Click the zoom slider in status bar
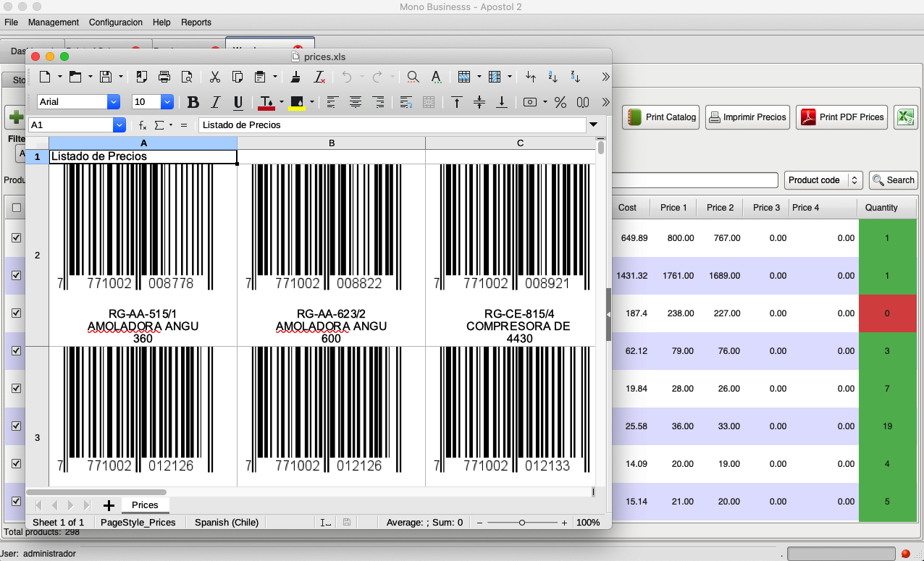Image resolution: width=924 pixels, height=561 pixels. point(521,523)
